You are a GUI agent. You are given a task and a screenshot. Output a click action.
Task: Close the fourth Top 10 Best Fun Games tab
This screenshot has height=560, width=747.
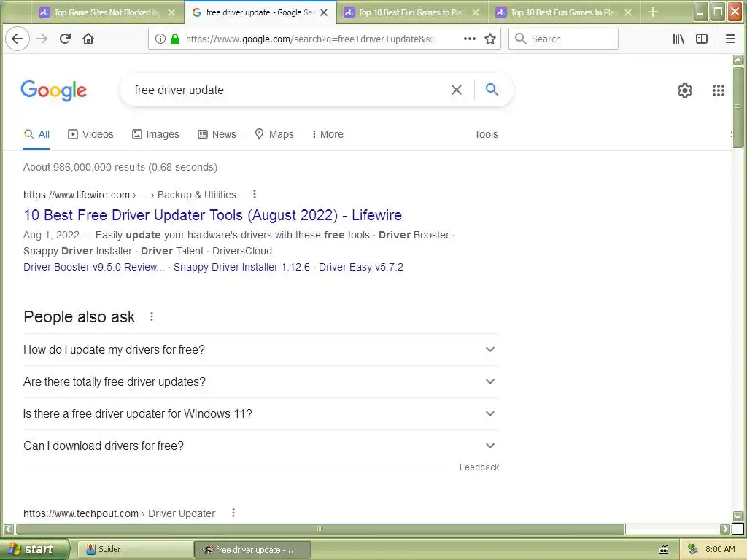(x=628, y=12)
